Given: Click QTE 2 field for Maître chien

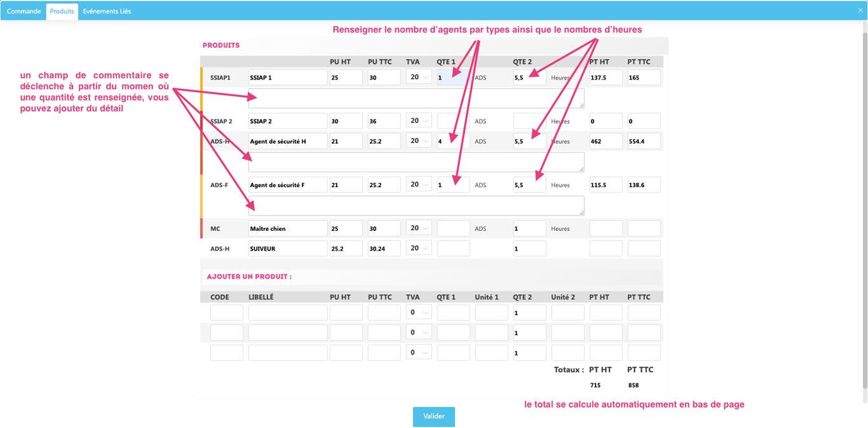Looking at the screenshot, I should [530, 228].
